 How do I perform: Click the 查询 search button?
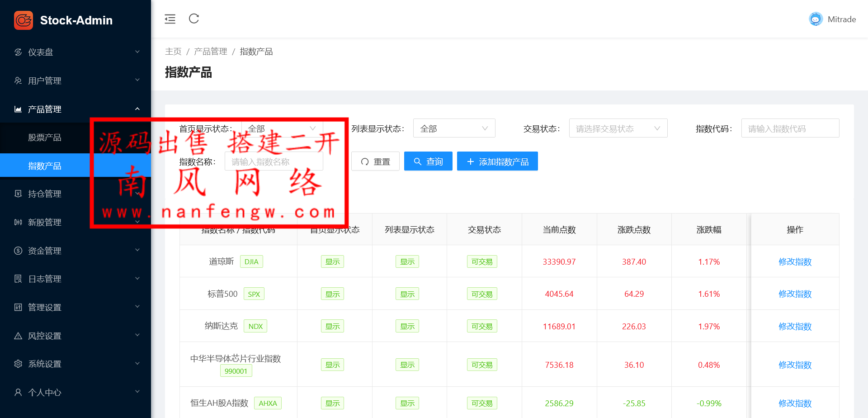tap(428, 161)
